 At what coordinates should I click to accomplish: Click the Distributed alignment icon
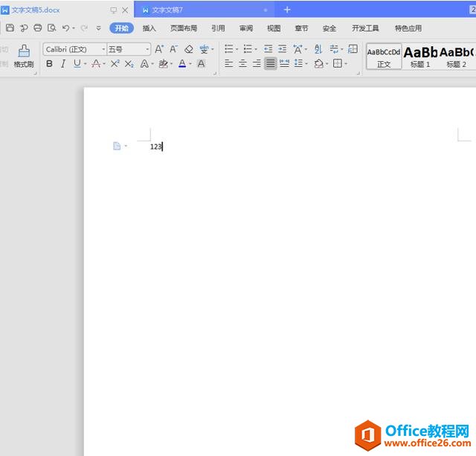click(284, 63)
